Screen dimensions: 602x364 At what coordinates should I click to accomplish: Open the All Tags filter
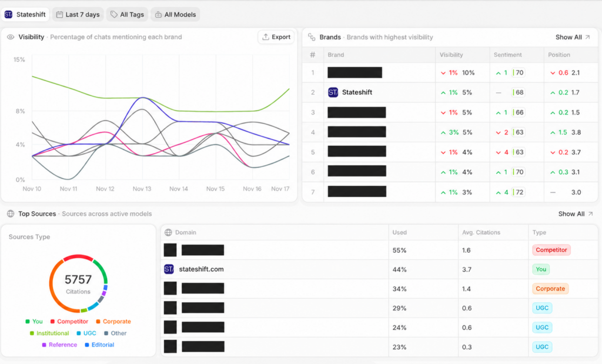pyautogui.click(x=127, y=15)
